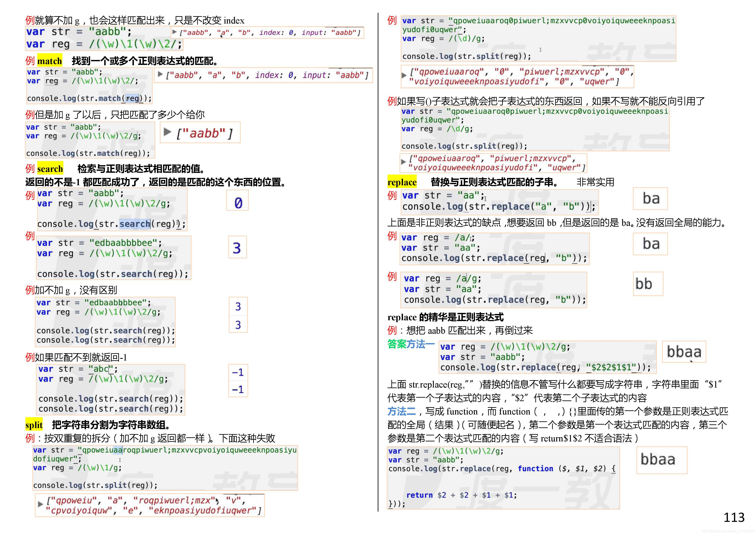Click the "bbaa" output beside 答案方法一 code
This screenshot has width=756, height=535.
(684, 351)
